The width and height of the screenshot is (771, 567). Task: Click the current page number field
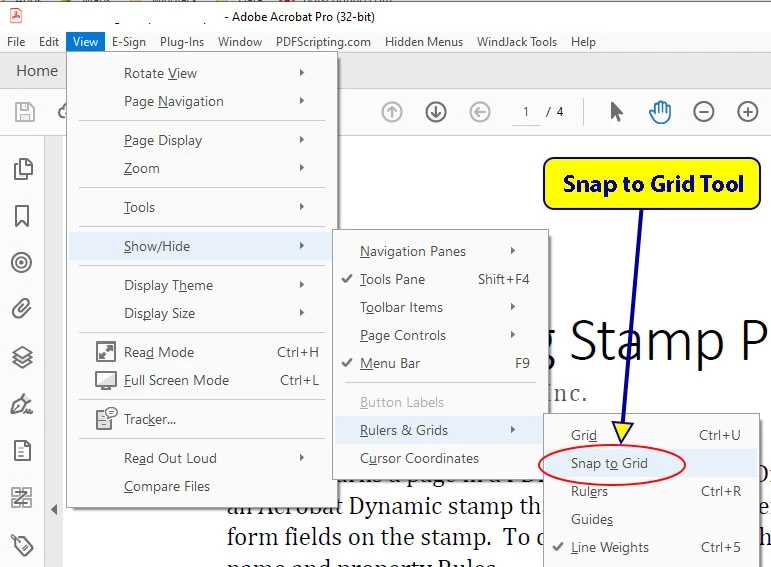pyautogui.click(x=526, y=112)
